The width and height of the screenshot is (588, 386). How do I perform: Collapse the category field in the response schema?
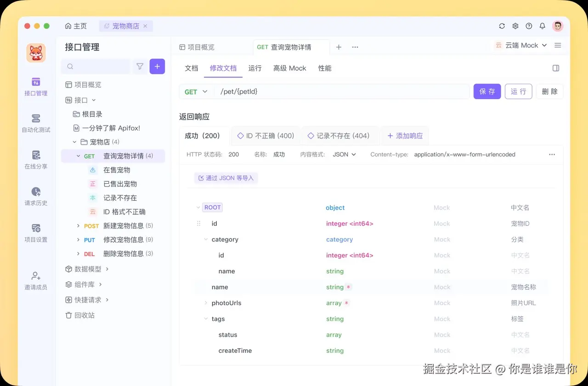click(205, 239)
